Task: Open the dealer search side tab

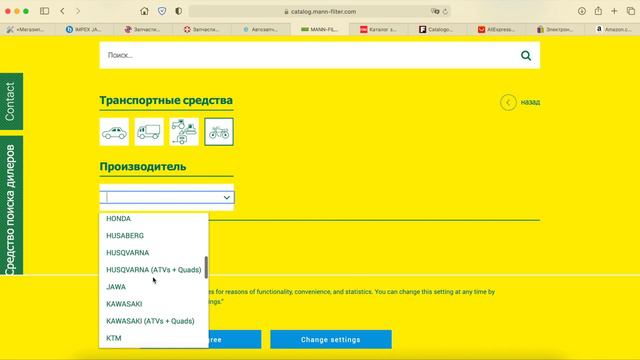Action: (x=11, y=206)
